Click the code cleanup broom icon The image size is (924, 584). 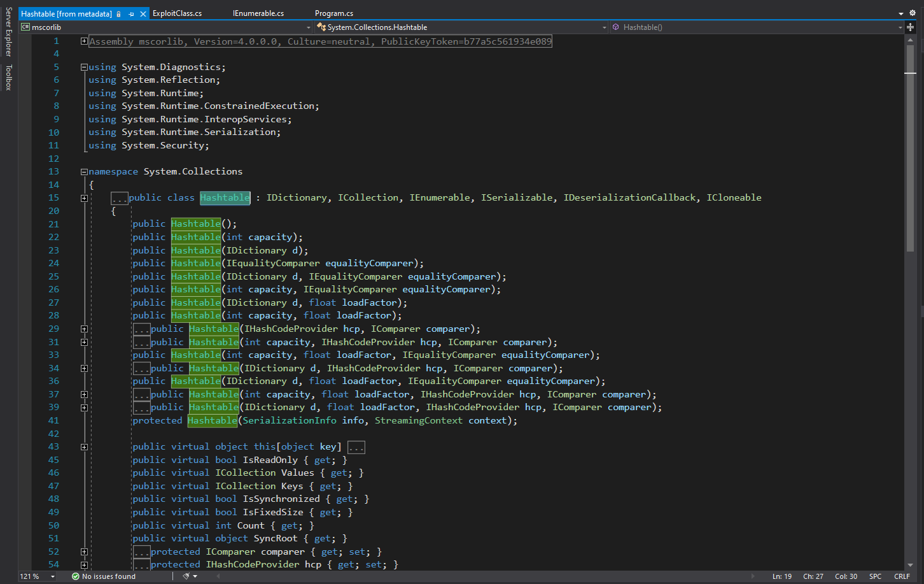(186, 576)
